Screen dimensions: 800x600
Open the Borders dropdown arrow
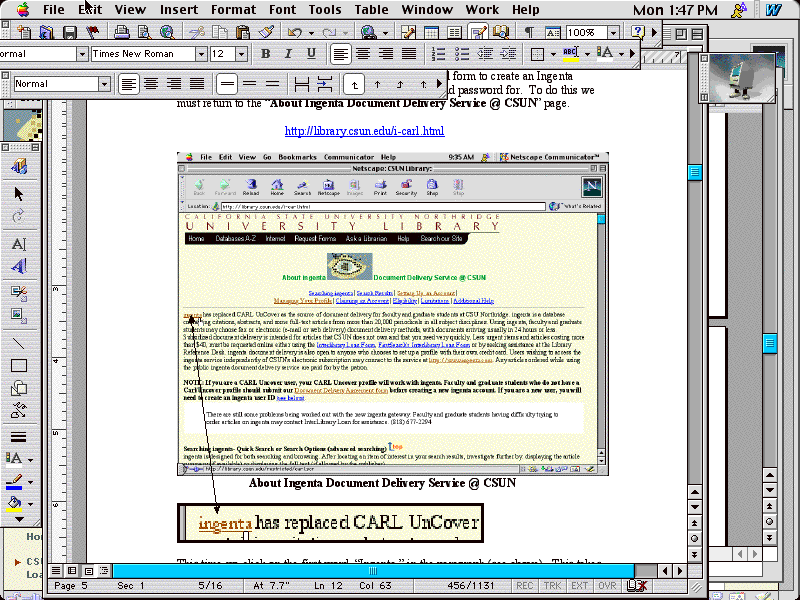coord(553,54)
